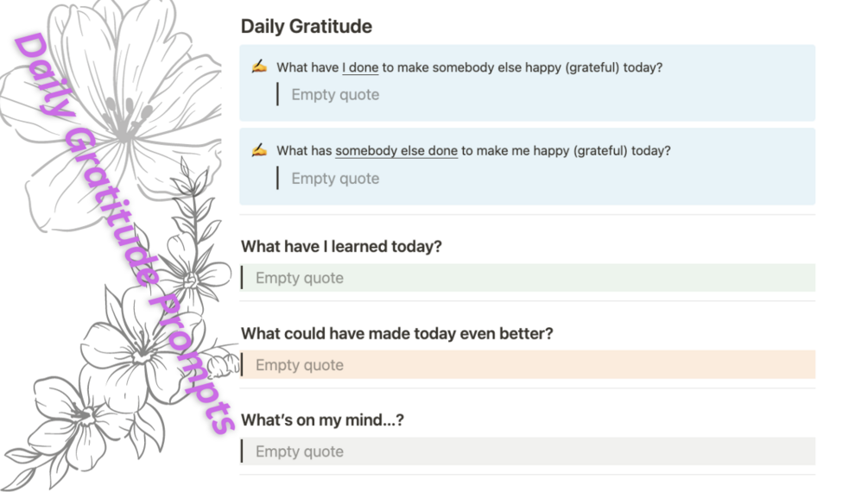Click the writing hand icon in first callout
The height and width of the screenshot is (492, 868).
pos(258,66)
